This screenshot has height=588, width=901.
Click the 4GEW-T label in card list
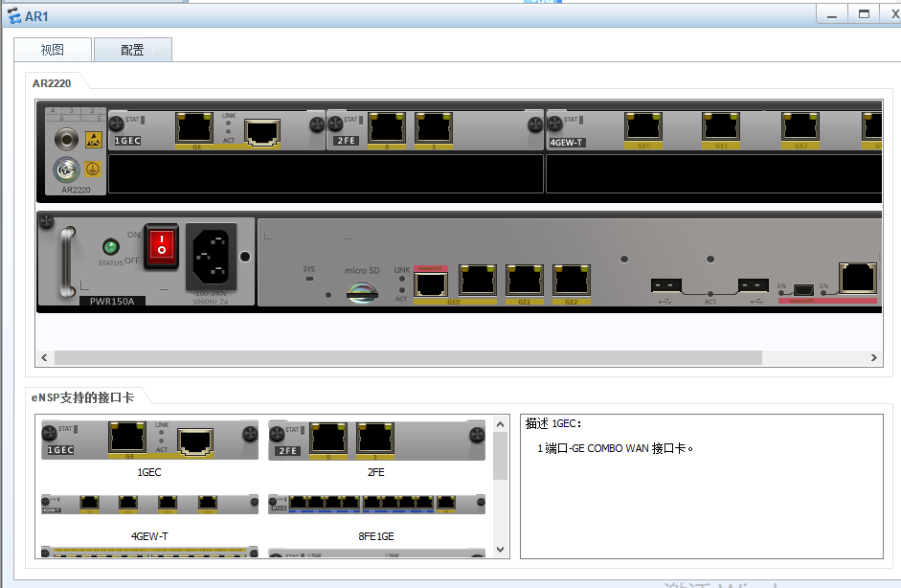(149, 536)
